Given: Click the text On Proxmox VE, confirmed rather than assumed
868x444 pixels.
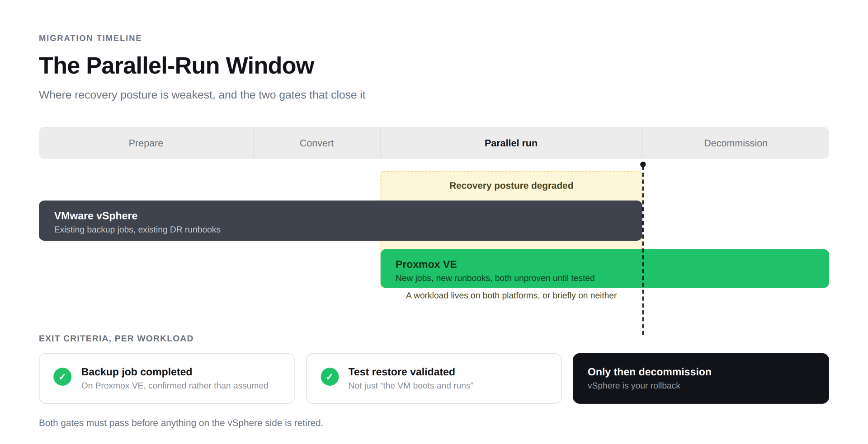Looking at the screenshot, I should (175, 386).
